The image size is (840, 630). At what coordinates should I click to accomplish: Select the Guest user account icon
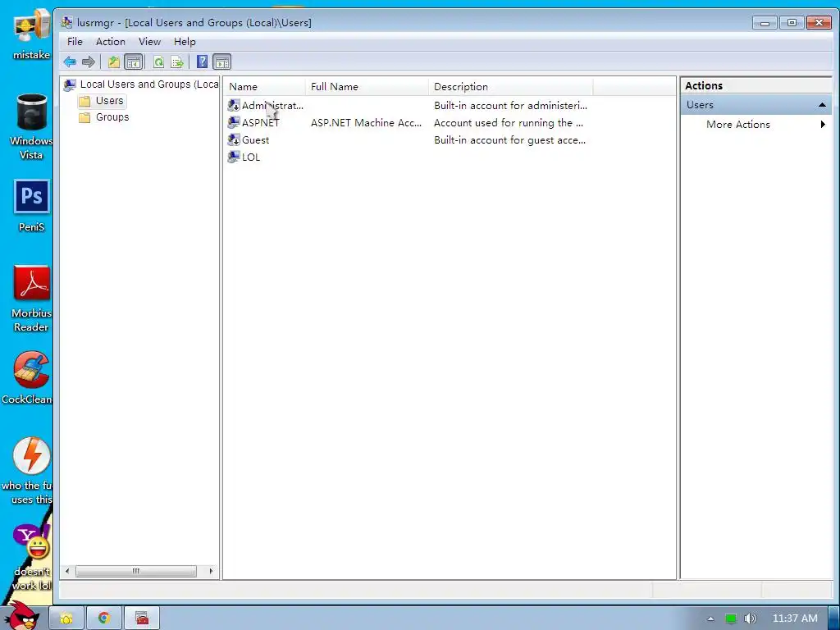(x=234, y=139)
